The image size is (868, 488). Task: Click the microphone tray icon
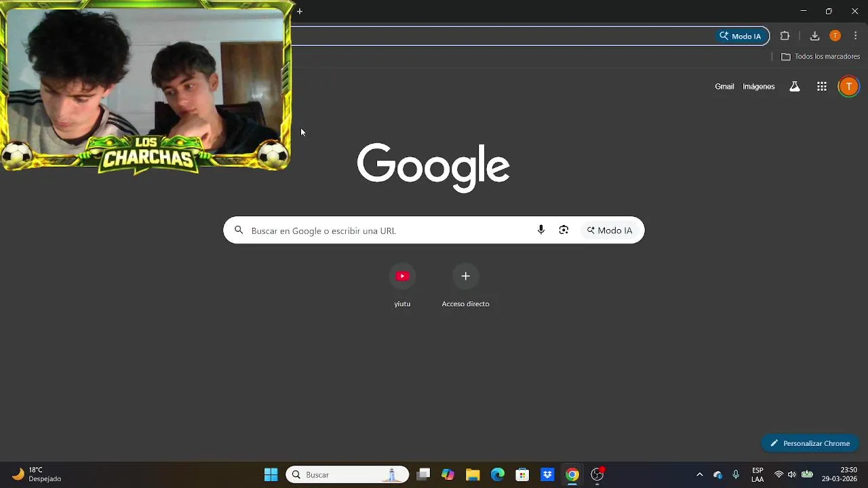pyautogui.click(x=736, y=474)
